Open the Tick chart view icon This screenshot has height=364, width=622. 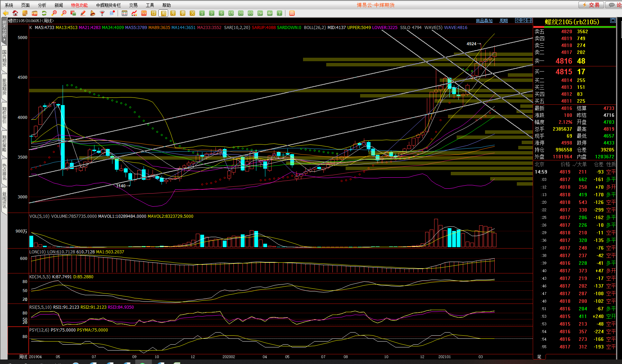(x=144, y=13)
